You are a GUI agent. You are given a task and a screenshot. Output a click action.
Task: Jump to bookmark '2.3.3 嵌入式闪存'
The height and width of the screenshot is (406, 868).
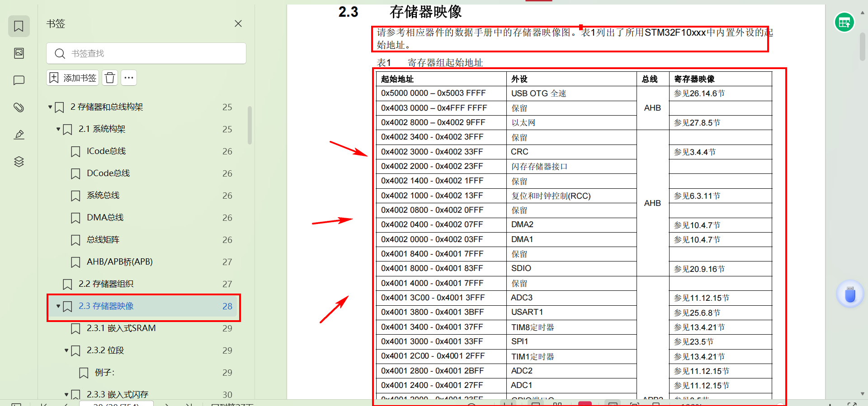click(x=118, y=395)
